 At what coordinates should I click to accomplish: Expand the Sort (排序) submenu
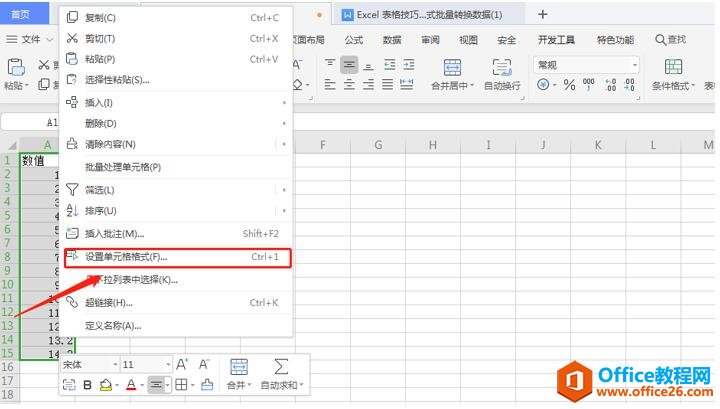tap(176, 211)
